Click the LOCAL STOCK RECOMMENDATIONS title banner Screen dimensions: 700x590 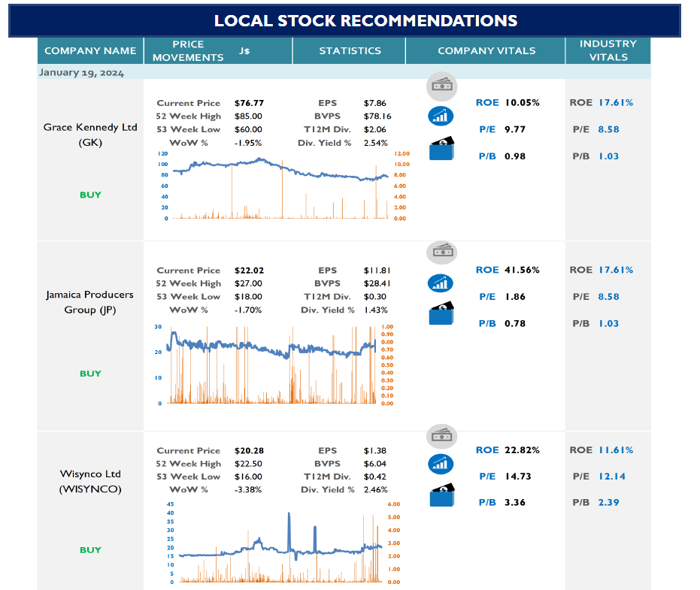click(x=344, y=20)
